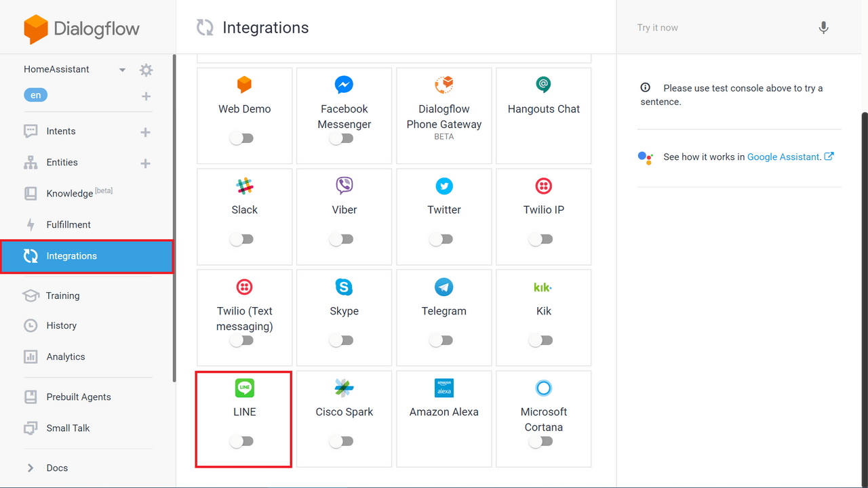868x488 pixels.
Task: Click the Viber icon
Action: coord(344,186)
